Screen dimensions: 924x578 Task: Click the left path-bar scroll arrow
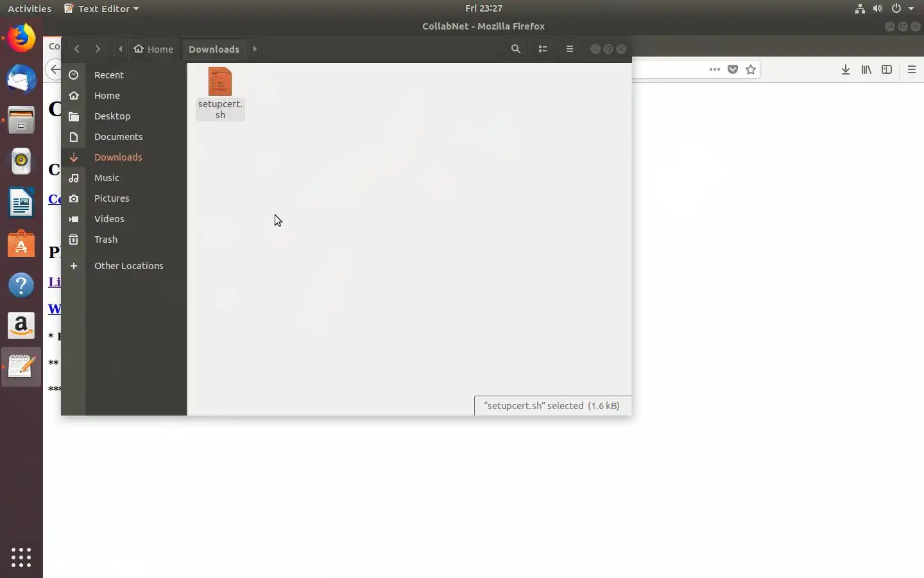pyautogui.click(x=121, y=49)
